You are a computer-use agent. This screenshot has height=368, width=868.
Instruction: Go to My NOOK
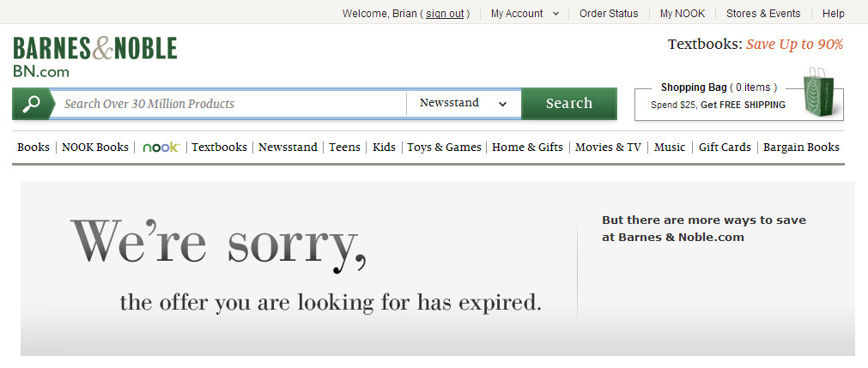click(682, 14)
